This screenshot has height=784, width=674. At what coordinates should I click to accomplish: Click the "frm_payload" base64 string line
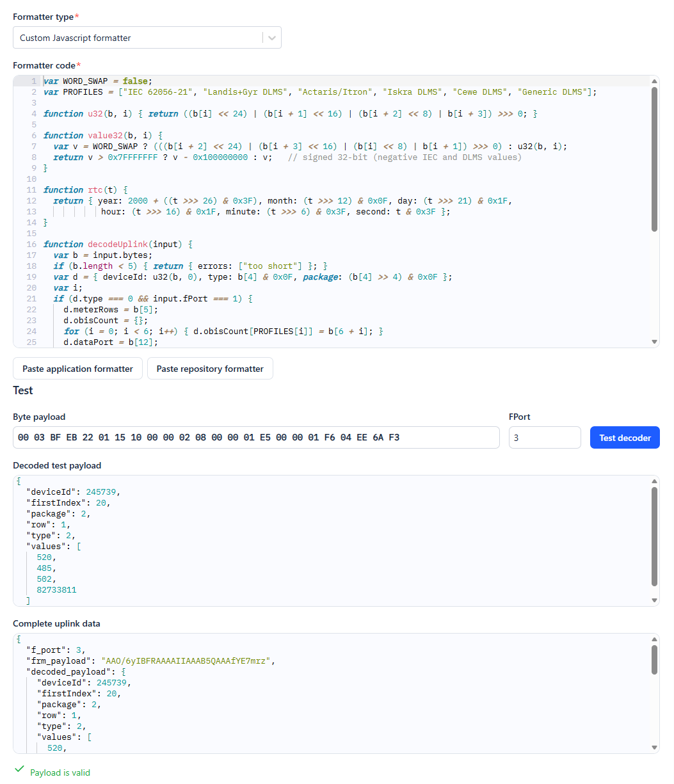click(x=150, y=661)
